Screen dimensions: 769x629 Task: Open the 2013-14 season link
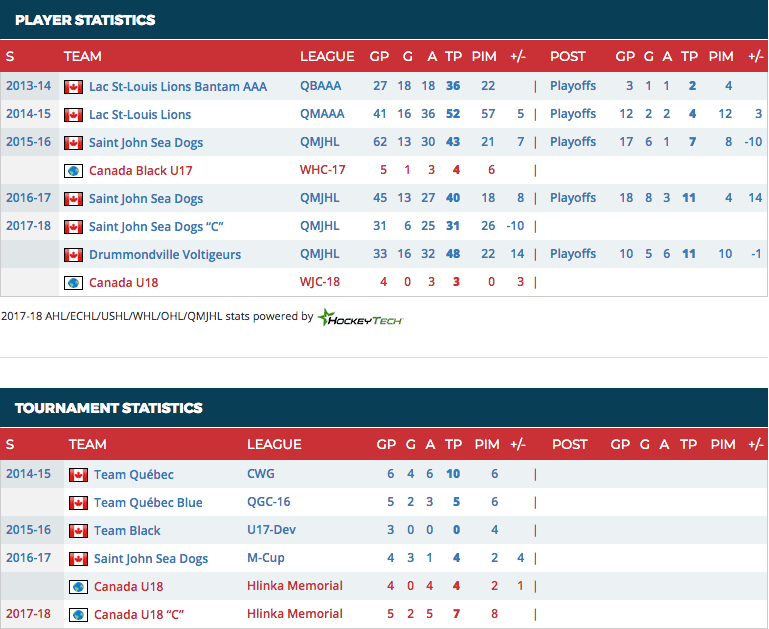(27, 86)
